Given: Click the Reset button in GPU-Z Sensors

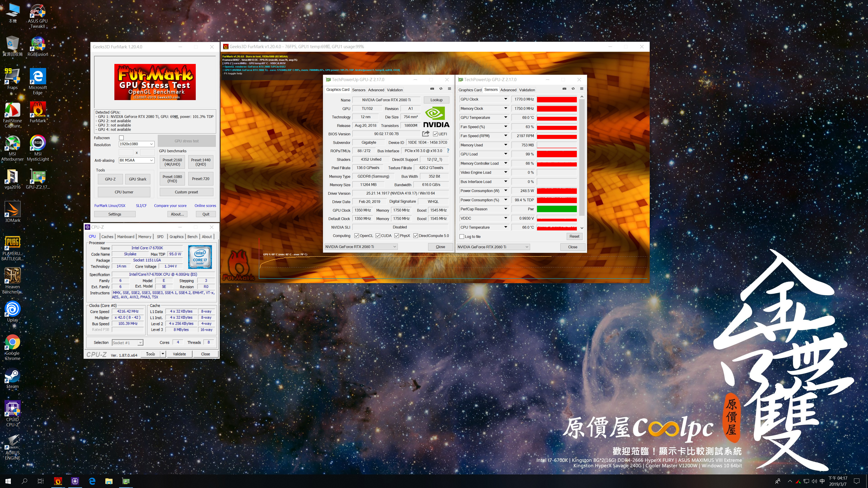Looking at the screenshot, I should (x=574, y=236).
